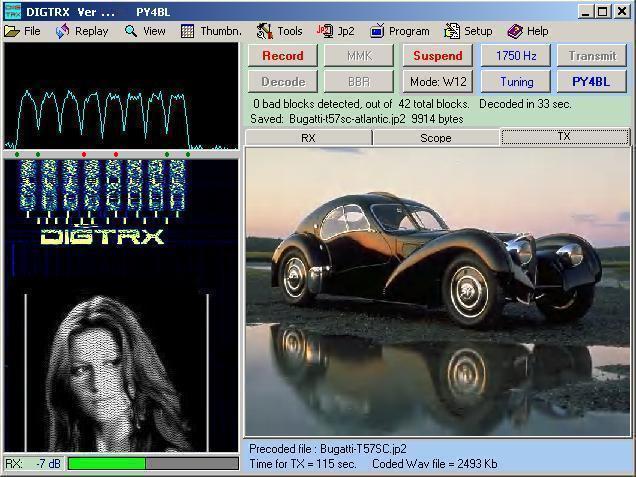Screen dimensions: 636x477
Task: Click the Jp2 menu icon
Action: [323, 31]
